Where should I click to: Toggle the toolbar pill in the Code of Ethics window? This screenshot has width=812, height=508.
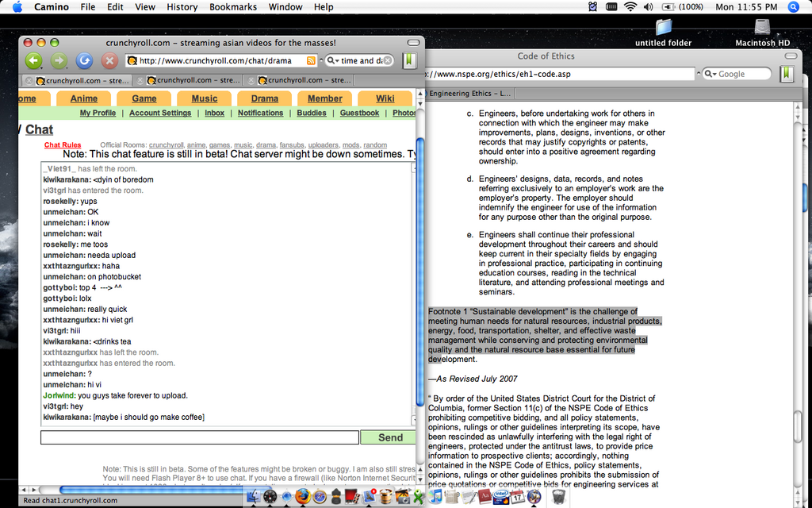(x=791, y=56)
